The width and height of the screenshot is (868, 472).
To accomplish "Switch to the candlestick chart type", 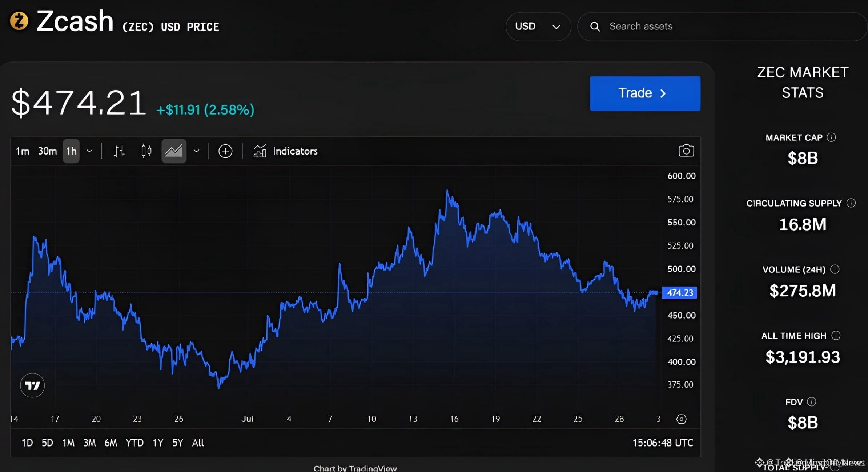I will coord(146,151).
